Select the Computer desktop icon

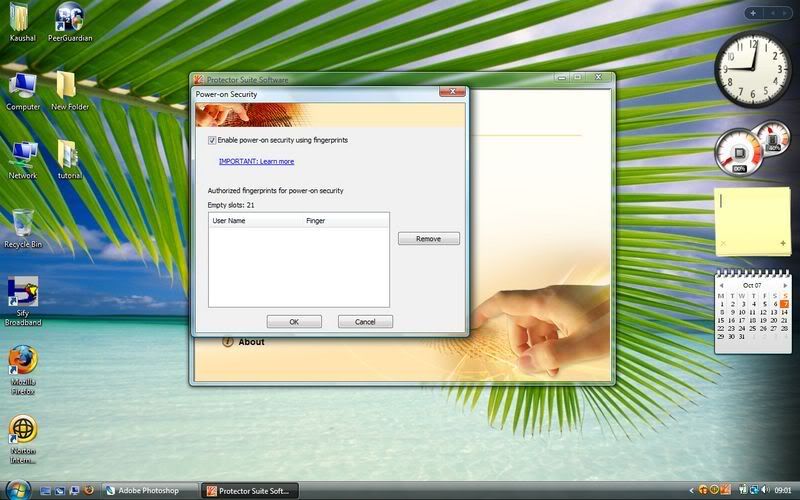tap(23, 91)
